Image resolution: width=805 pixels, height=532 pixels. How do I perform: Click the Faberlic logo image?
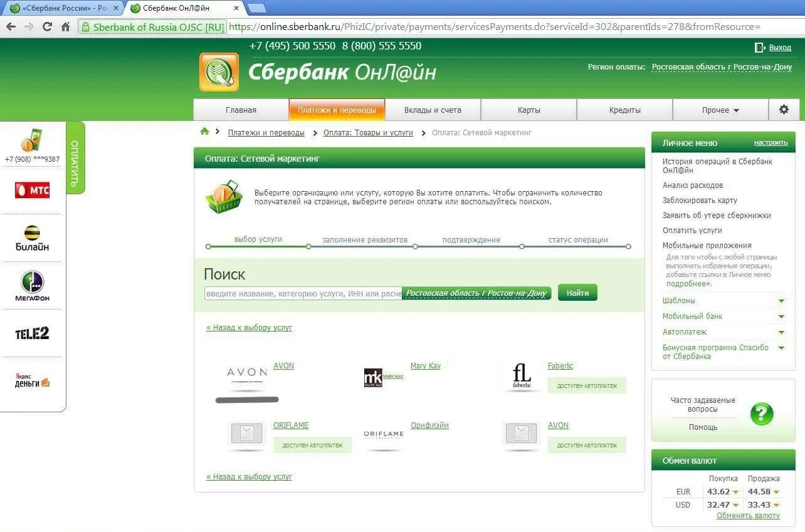click(x=522, y=376)
